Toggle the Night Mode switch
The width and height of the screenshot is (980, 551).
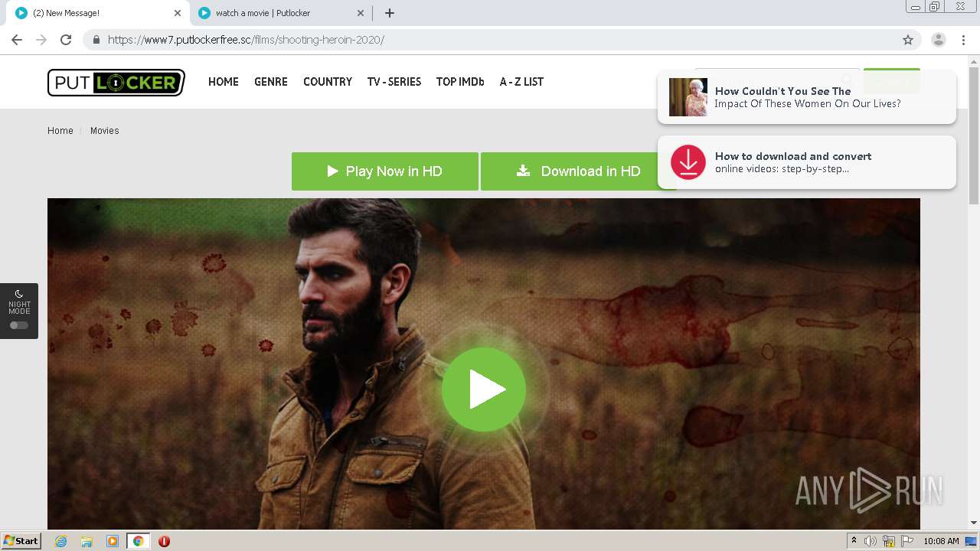point(19,325)
